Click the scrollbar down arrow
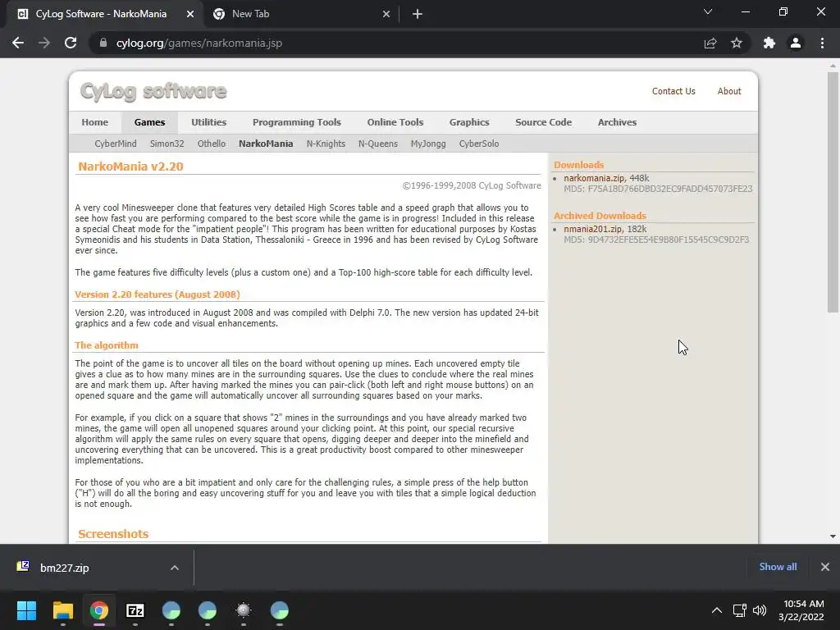The width and height of the screenshot is (840, 630). click(833, 536)
